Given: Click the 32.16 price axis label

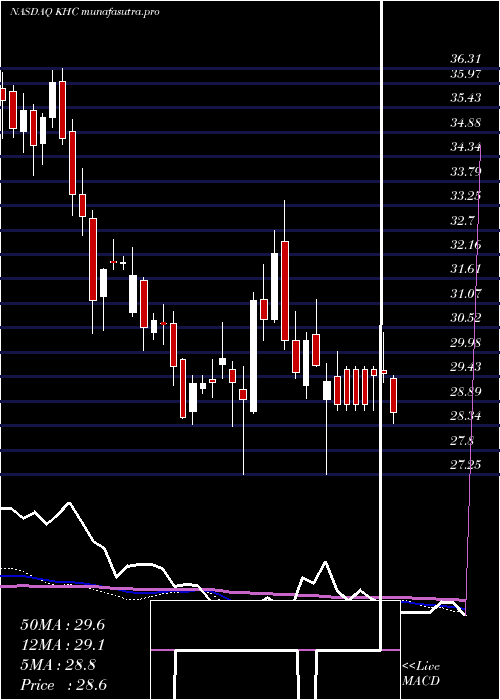Looking at the screenshot, I should point(466,245).
